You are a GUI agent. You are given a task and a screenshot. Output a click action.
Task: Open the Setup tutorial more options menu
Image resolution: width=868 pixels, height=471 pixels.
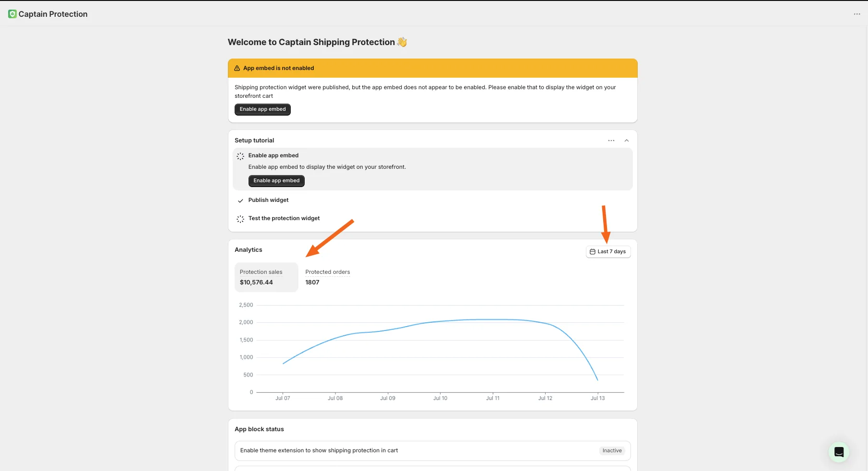coord(611,141)
